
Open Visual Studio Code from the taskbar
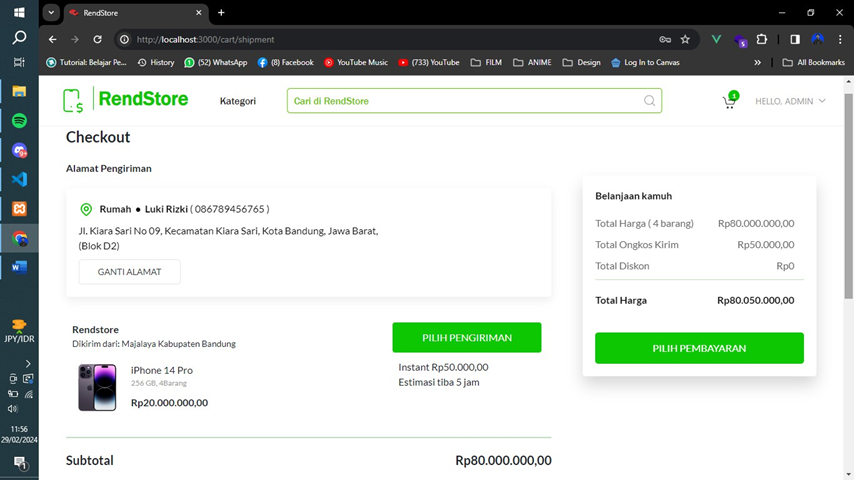[x=19, y=179]
